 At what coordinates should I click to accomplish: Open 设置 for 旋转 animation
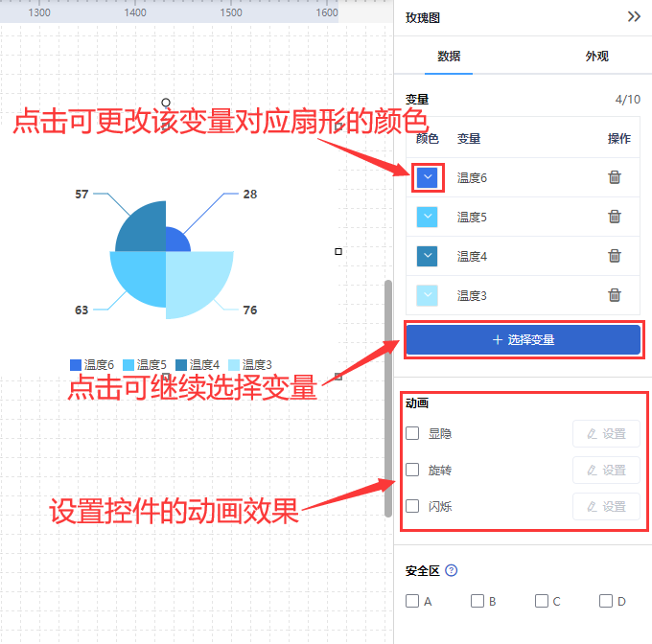606,471
